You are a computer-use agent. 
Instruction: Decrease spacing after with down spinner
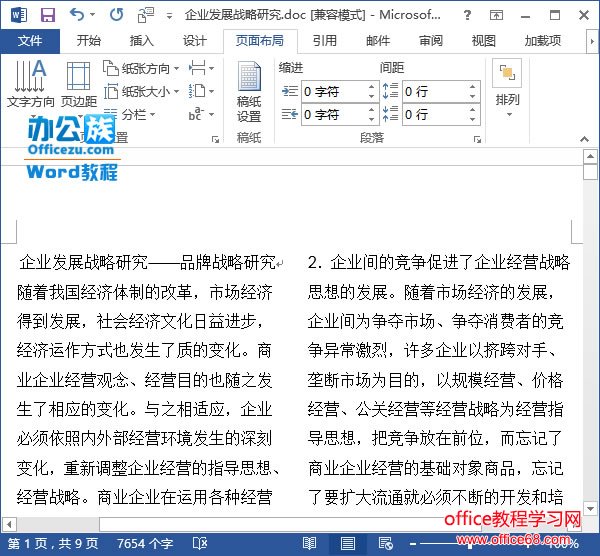coord(473,120)
